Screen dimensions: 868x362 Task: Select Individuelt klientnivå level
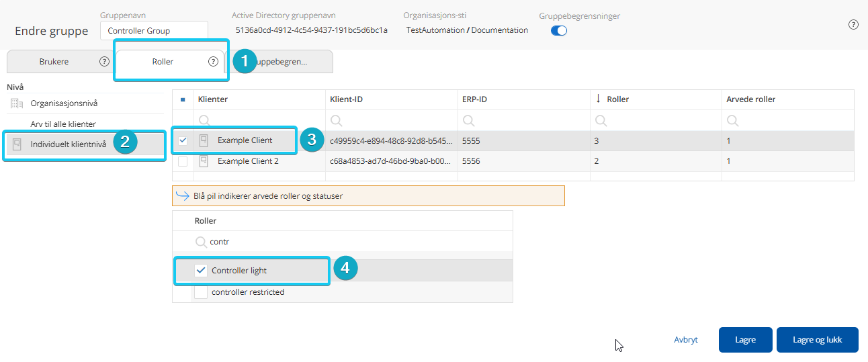pos(68,144)
